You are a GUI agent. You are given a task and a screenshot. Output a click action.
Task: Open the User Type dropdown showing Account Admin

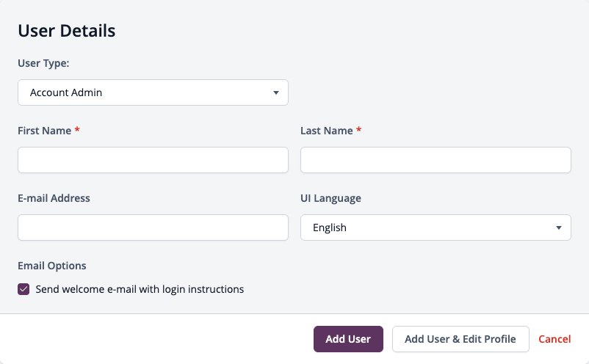(153, 92)
